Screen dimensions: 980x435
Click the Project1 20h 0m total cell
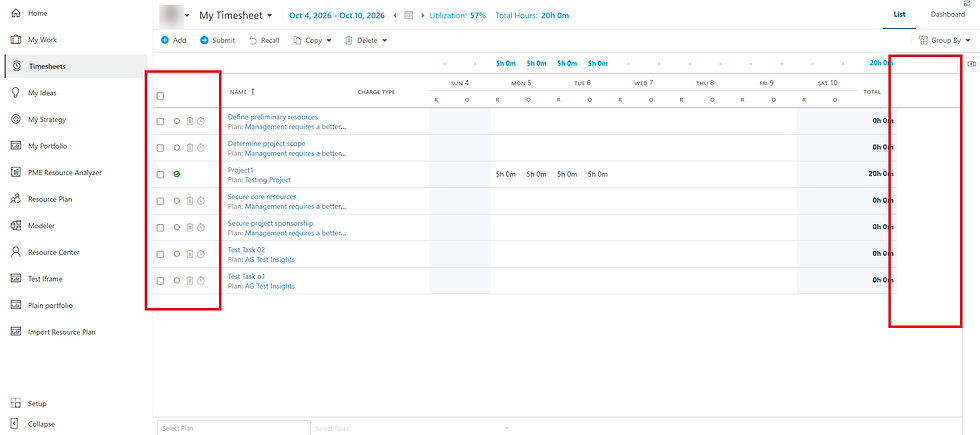pyautogui.click(x=881, y=175)
